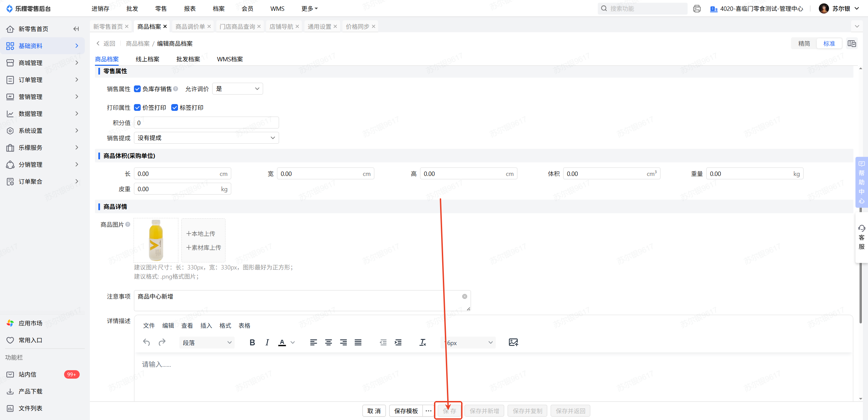Click the printer icon in header
868x420 pixels.
[697, 8]
